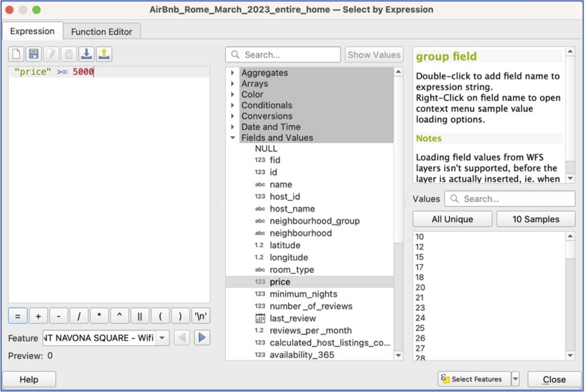Click the Select Features button

[x=475, y=379]
